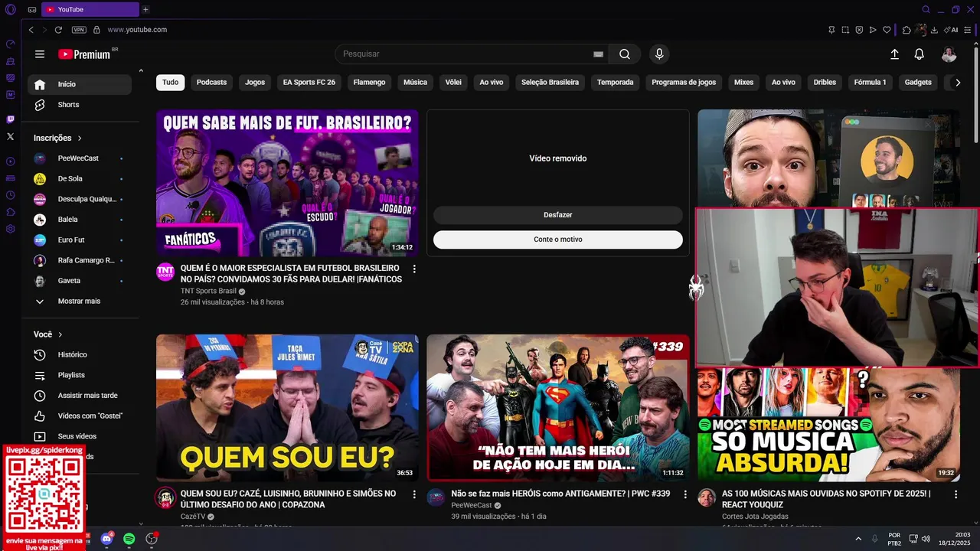Image resolution: width=980 pixels, height=551 pixels.
Task: Toggle the VPN badge in address bar
Action: 79,30
